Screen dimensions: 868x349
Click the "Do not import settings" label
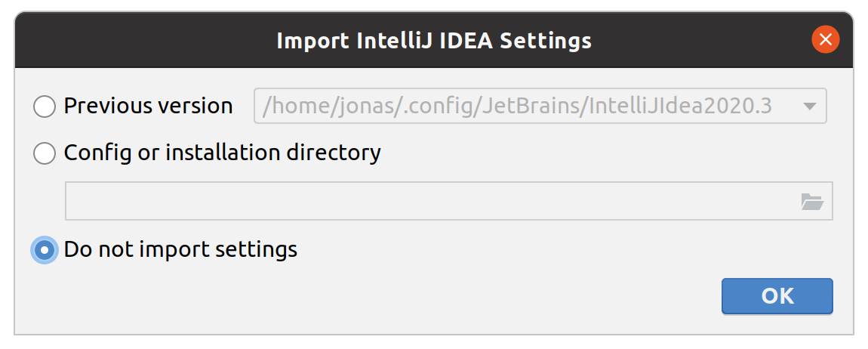(x=180, y=249)
